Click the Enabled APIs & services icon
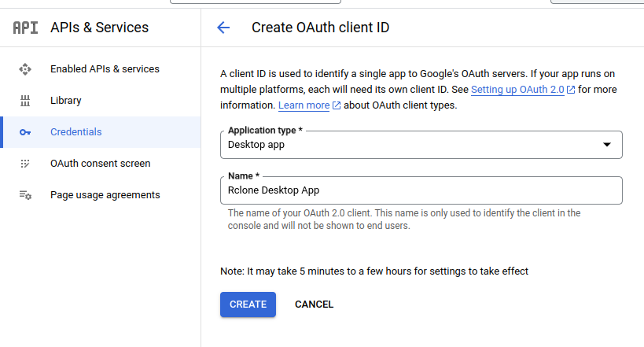644x347 pixels. (25, 69)
